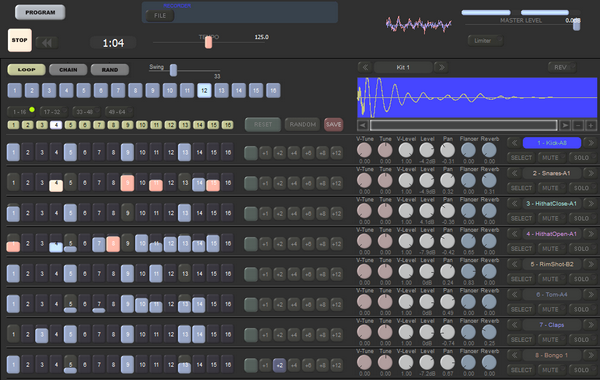Click the Tempo slider handle
Image resolution: width=600 pixels, height=380 pixels.
209,42
